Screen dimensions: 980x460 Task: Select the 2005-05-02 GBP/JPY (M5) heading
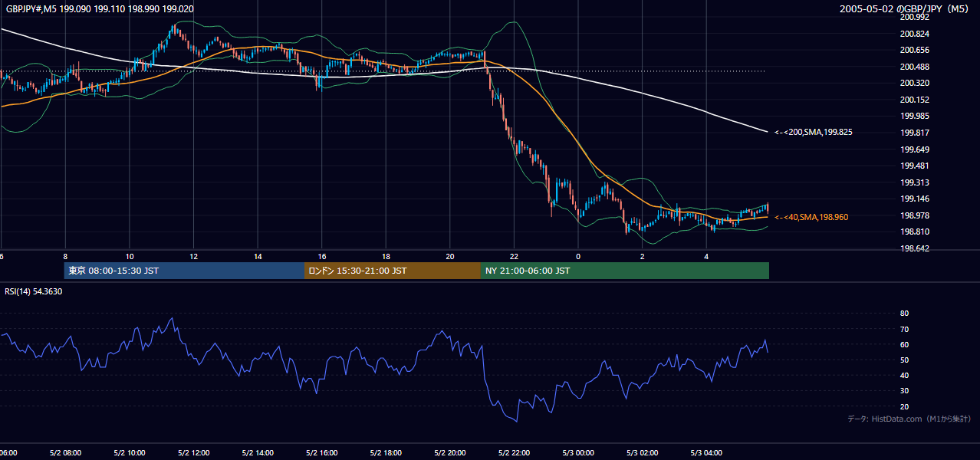[x=905, y=9]
